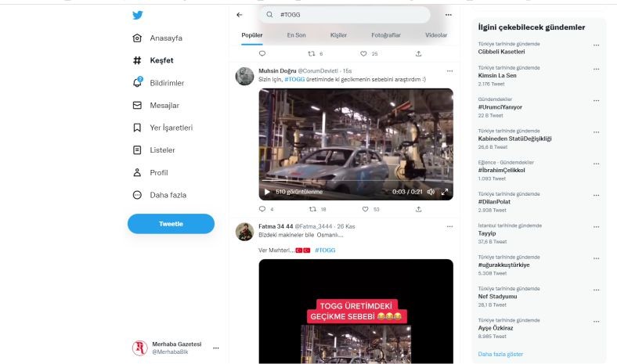Click Muhsin Doğru profile avatar
Image resolution: width=617 pixels, height=364 pixels.
click(244, 77)
